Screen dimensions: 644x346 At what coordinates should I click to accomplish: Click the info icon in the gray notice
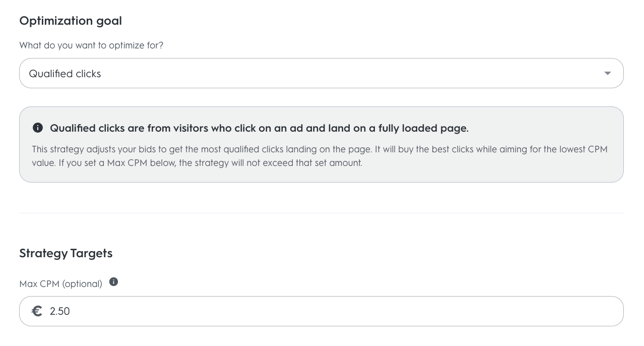38,128
